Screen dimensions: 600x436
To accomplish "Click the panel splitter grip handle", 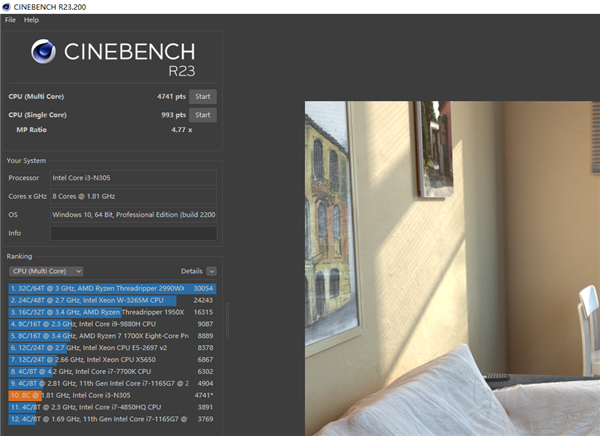I will pyautogui.click(x=228, y=320).
